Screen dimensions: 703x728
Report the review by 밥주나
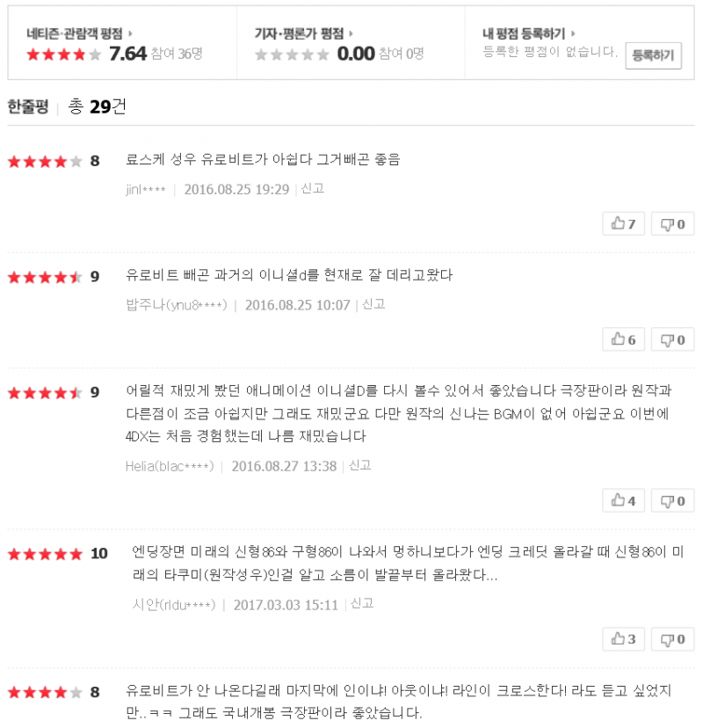point(374,304)
